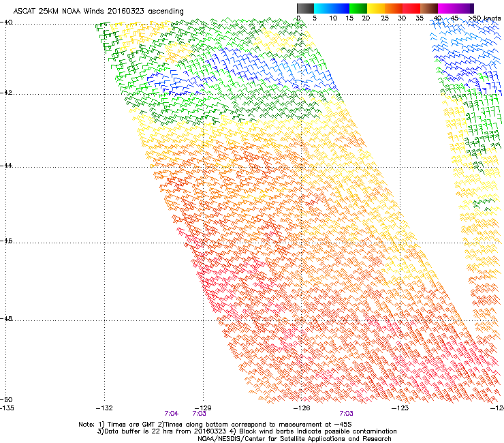The width and height of the screenshot is (504, 443).
Task: Click the '-48' latitude axis label
Action: pyautogui.click(x=6, y=318)
